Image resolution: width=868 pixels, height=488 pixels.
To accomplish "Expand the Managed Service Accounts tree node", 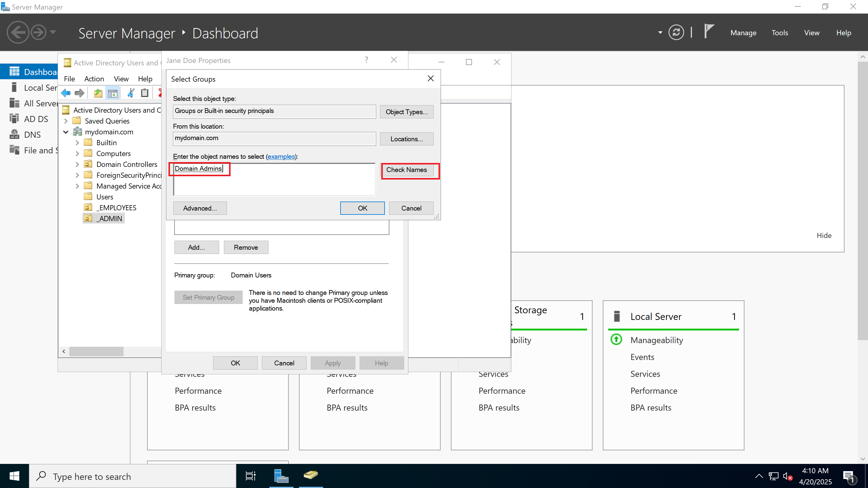I will [x=77, y=186].
